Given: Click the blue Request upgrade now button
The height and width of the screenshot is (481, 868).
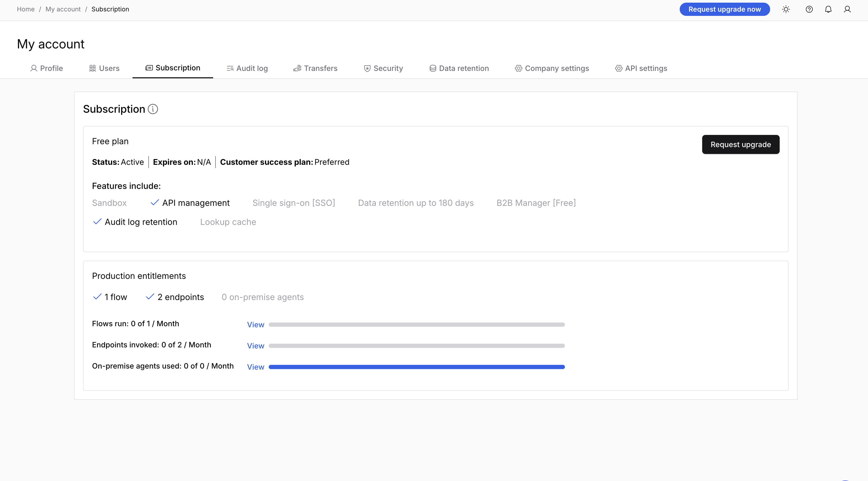Looking at the screenshot, I should point(724,9).
